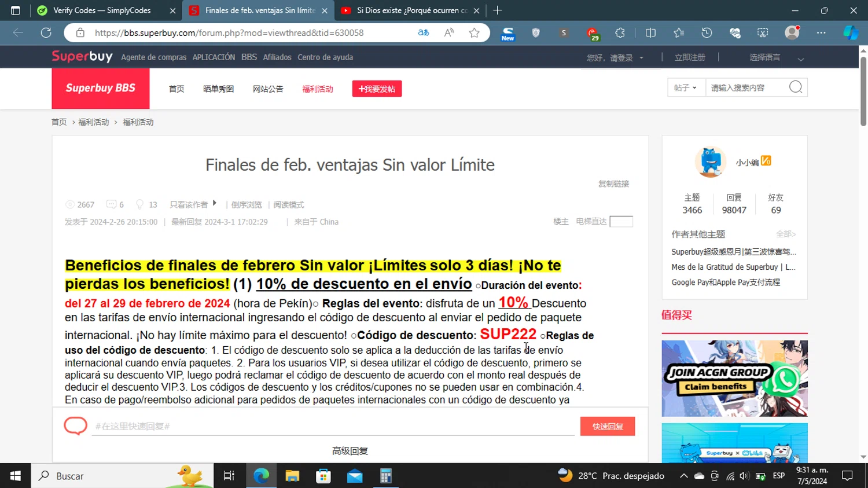Launch File Explorer from the taskbar
The width and height of the screenshot is (868, 488).
click(x=292, y=476)
